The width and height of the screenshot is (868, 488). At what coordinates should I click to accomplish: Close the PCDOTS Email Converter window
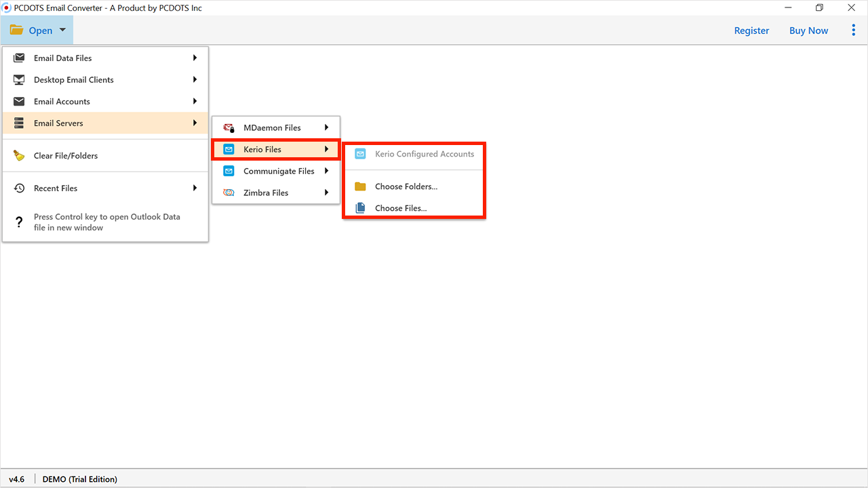(851, 8)
